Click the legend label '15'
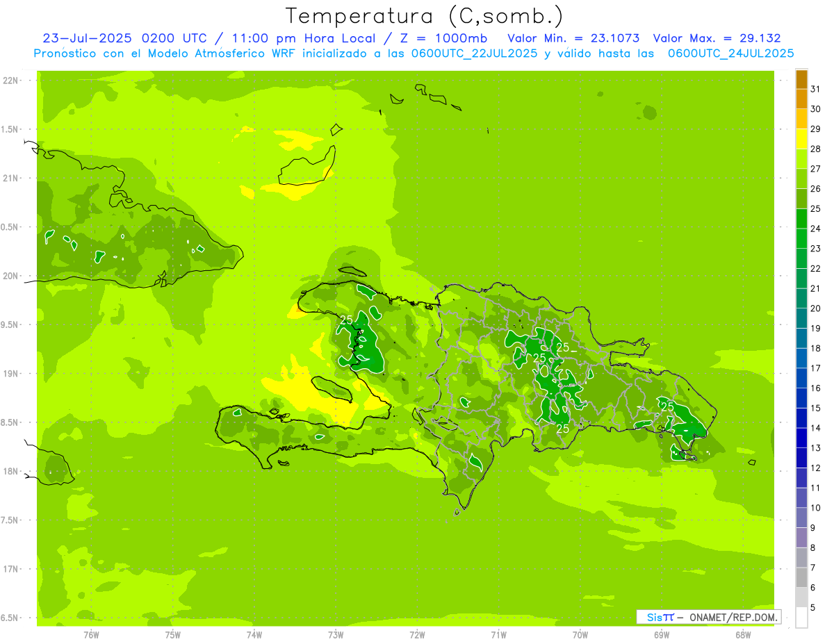The width and height of the screenshot is (834, 644). (816, 408)
